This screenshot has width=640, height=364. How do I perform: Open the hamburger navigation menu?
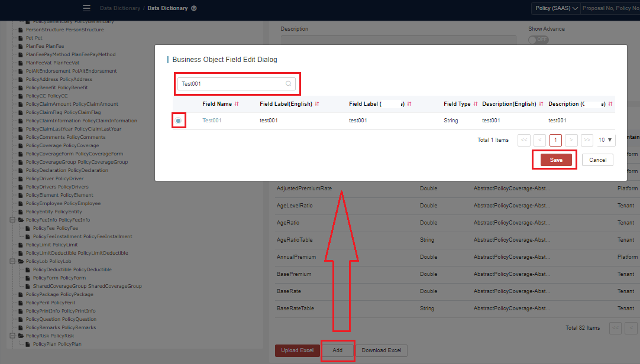(x=86, y=8)
